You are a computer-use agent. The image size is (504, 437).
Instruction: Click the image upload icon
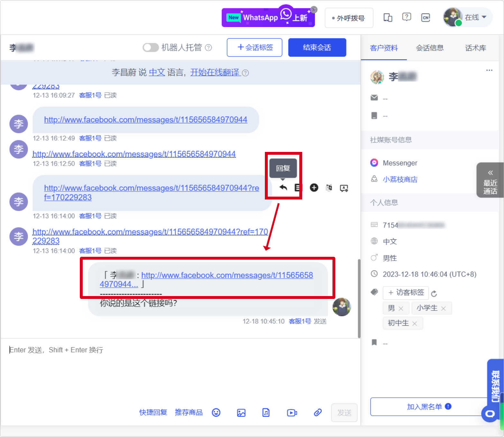pos(241,413)
